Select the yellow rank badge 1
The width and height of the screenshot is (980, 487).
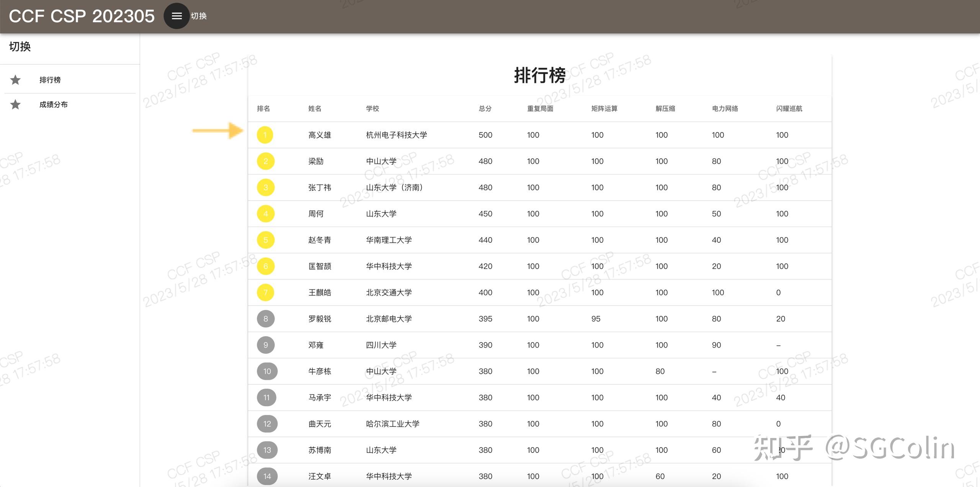265,135
